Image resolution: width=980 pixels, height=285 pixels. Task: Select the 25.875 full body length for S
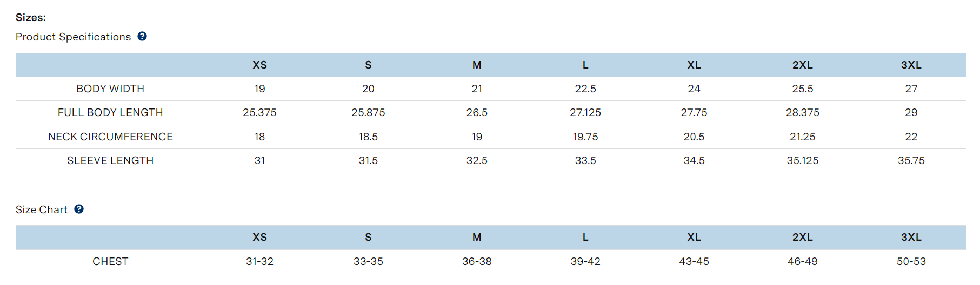(x=368, y=112)
